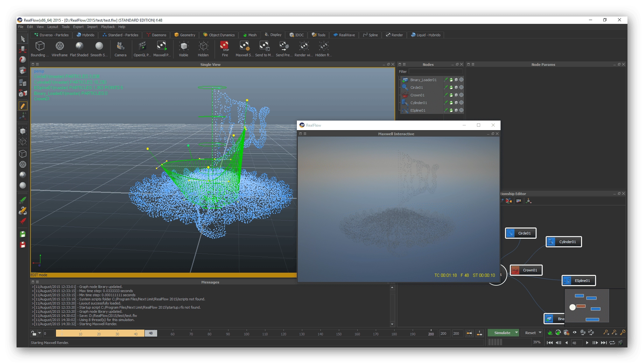
Task: Jump to last frame button
Action: [x=604, y=343]
